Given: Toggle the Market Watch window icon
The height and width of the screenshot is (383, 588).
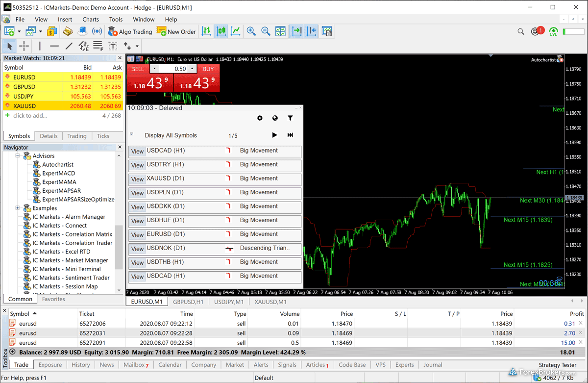Looking at the screenshot, I should (x=52, y=31).
